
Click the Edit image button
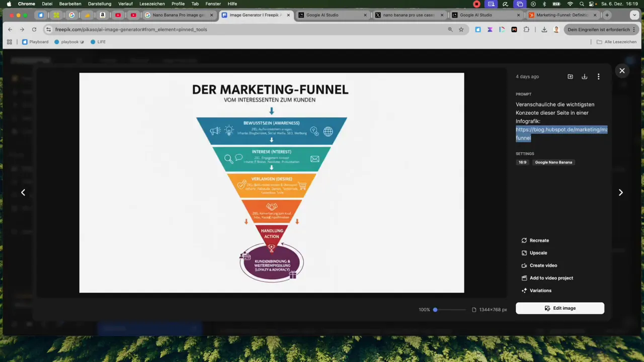click(559, 308)
